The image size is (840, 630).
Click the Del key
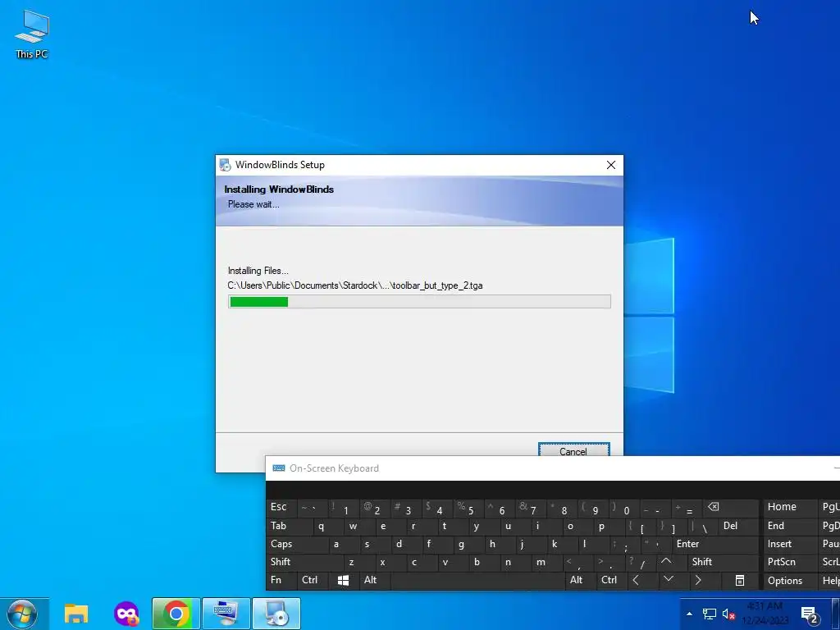(739, 526)
